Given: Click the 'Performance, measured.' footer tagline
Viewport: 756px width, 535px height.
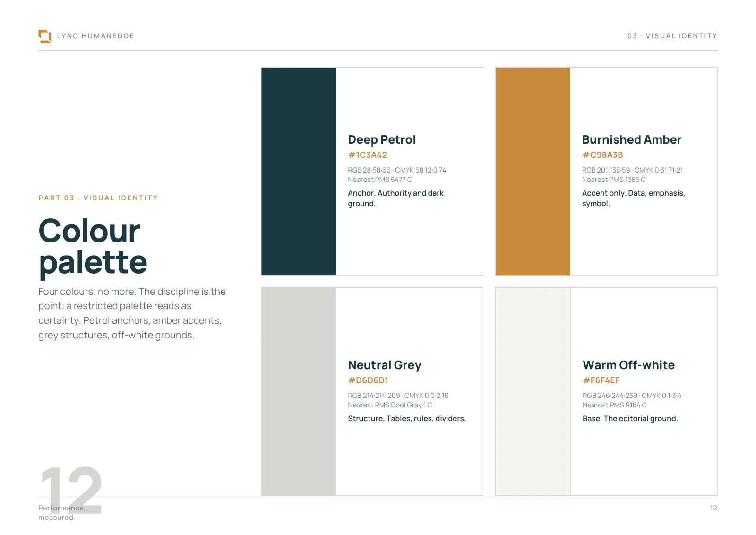Looking at the screenshot, I should [62, 513].
